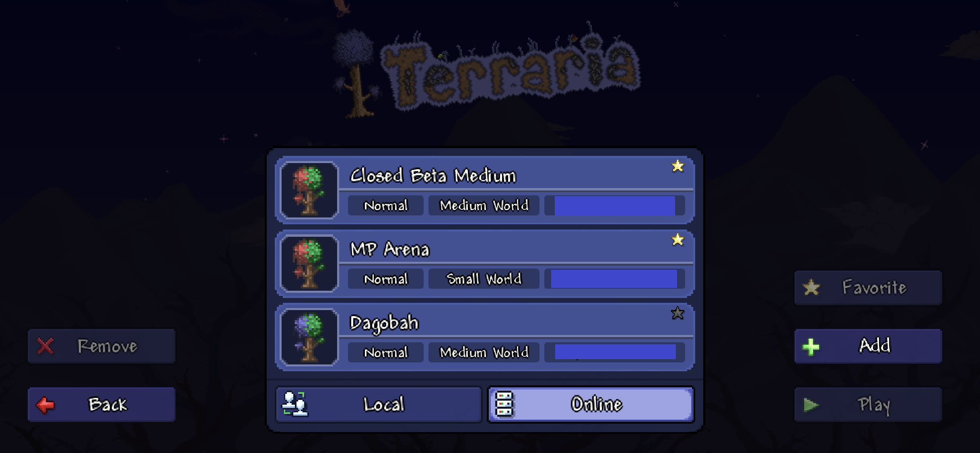Screen dimensions: 980x453
Task: Click the two-player icon on Local tab
Action: [x=295, y=404]
